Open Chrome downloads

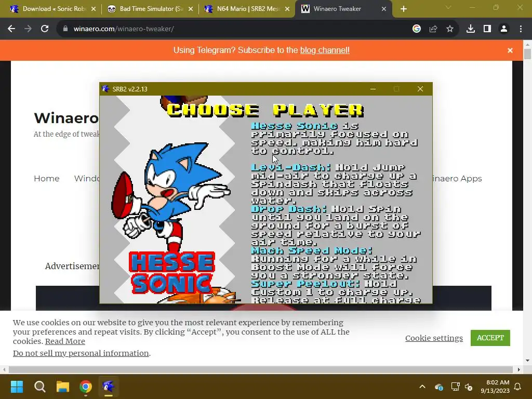(x=471, y=29)
